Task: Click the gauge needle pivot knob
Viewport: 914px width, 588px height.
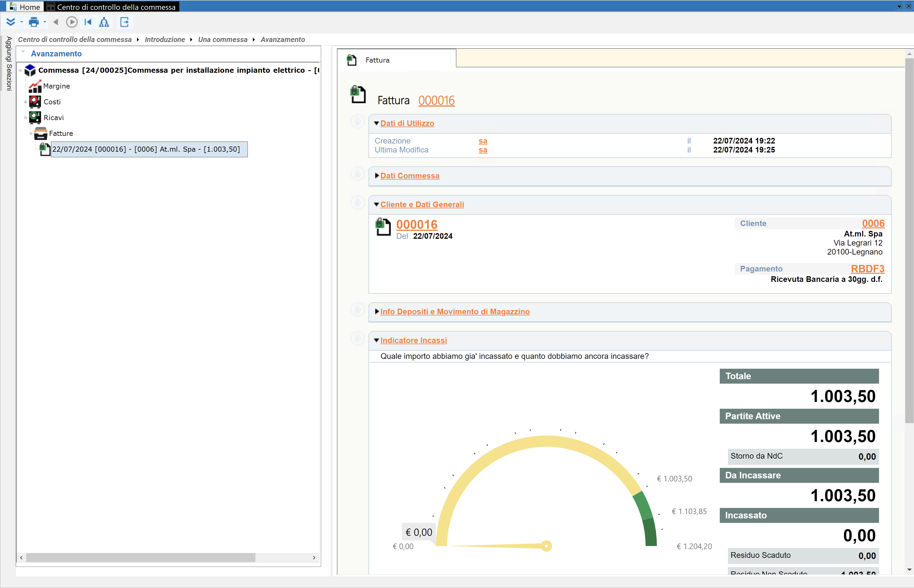Action: [x=546, y=546]
